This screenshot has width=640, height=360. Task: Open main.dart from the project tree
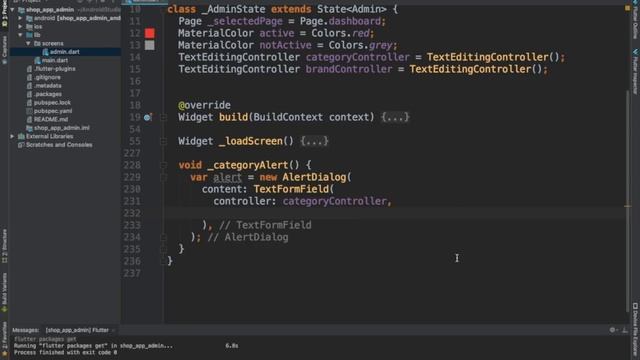[x=55, y=60]
